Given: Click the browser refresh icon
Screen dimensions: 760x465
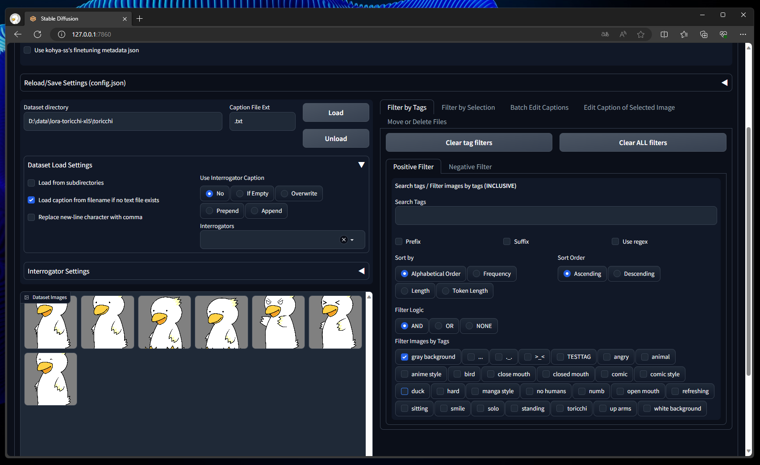Looking at the screenshot, I should pyautogui.click(x=38, y=34).
